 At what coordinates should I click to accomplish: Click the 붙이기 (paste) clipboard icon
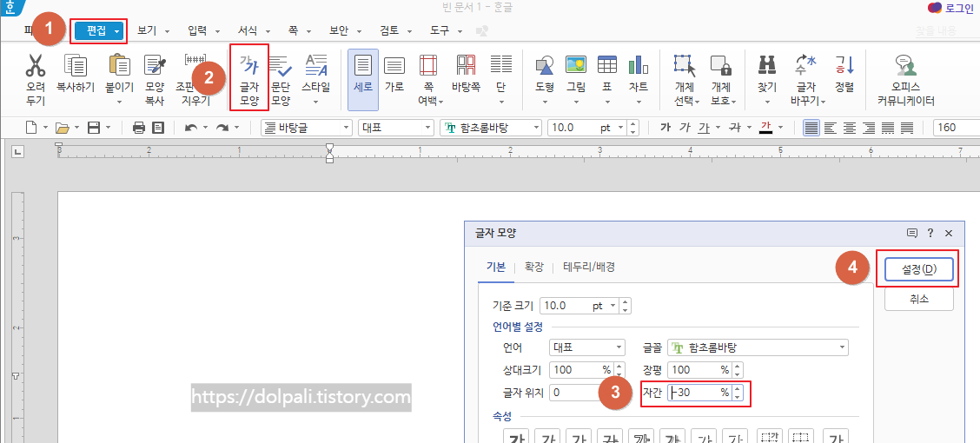(119, 65)
